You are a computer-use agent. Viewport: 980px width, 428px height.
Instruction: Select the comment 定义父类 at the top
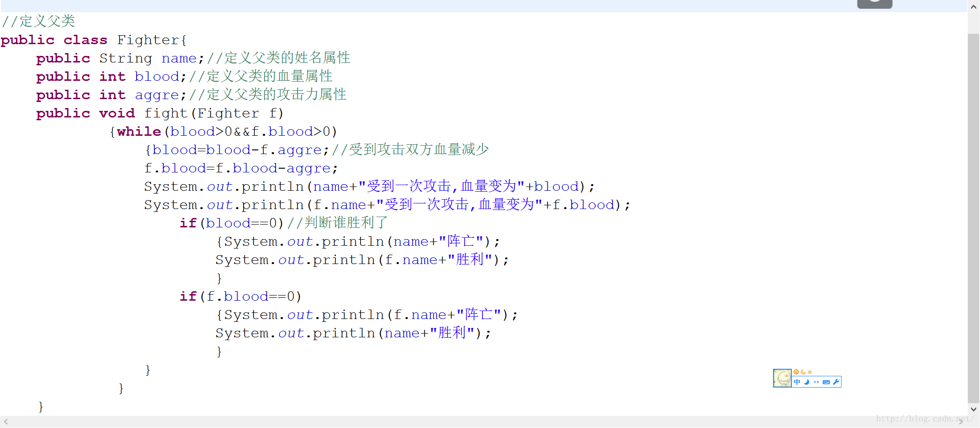pyautogui.click(x=48, y=21)
